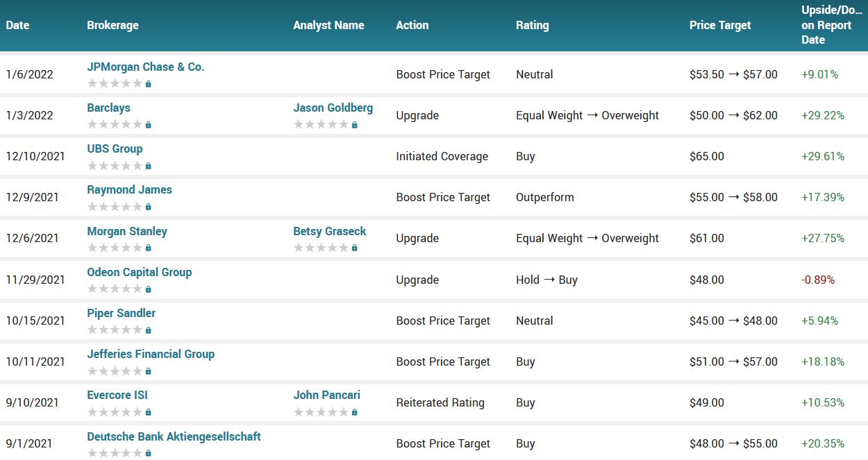View analyst Jason Goldberg's profile link
The width and height of the screenshot is (868, 460).
click(x=333, y=108)
